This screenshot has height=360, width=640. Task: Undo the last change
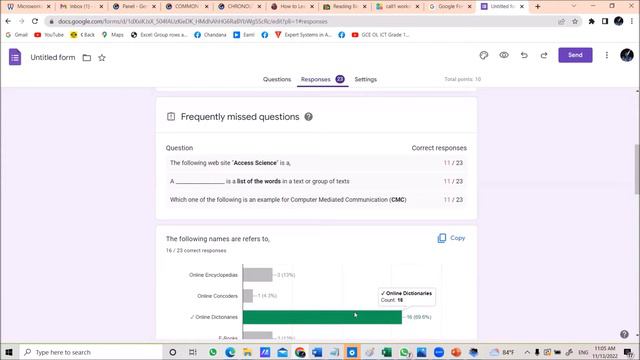pyautogui.click(x=524, y=55)
